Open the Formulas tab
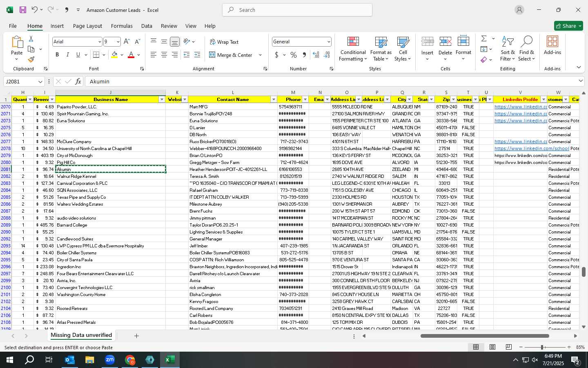The width and height of the screenshot is (588, 368). tap(122, 26)
